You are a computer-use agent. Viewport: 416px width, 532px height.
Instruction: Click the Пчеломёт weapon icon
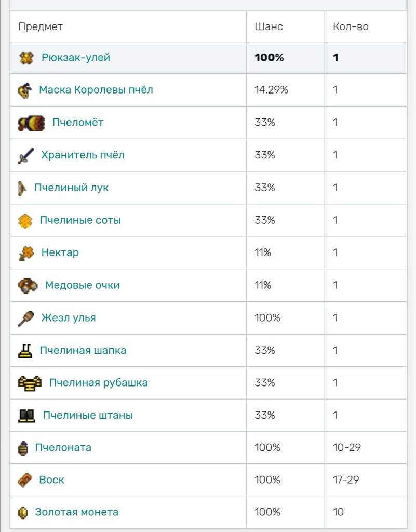click(x=31, y=123)
